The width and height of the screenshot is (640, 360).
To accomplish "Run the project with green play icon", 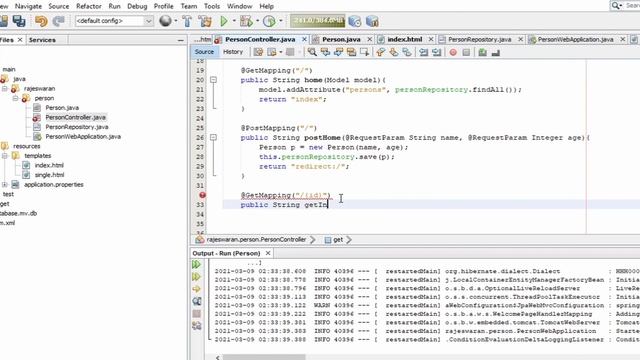I will 224,21.
